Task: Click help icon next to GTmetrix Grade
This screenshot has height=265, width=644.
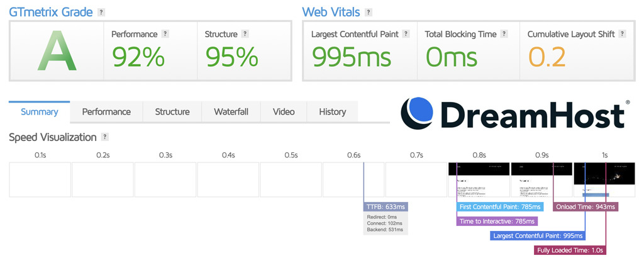Action: [x=101, y=13]
